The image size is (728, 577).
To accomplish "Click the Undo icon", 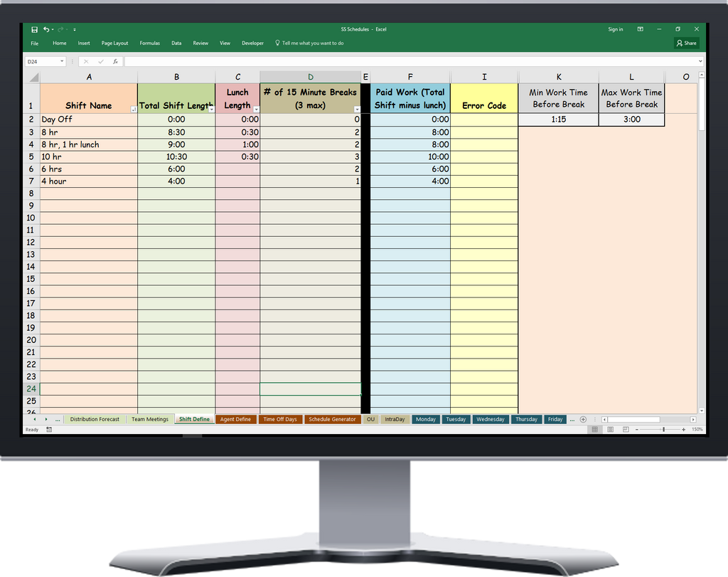I will (45, 29).
